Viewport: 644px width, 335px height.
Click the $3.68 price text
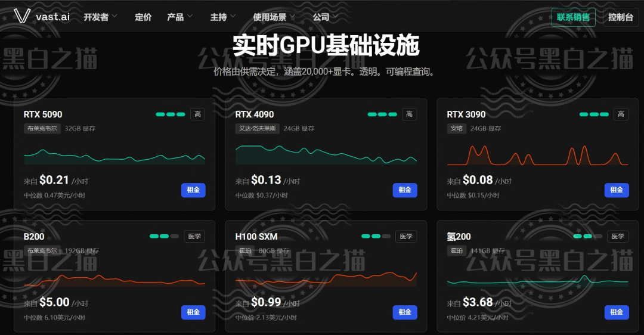click(478, 302)
